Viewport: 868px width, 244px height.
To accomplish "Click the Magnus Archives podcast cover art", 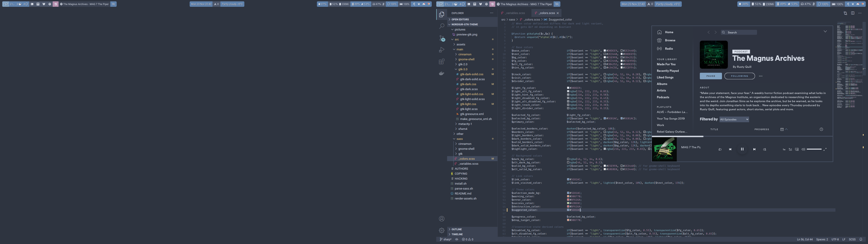I will (x=714, y=55).
